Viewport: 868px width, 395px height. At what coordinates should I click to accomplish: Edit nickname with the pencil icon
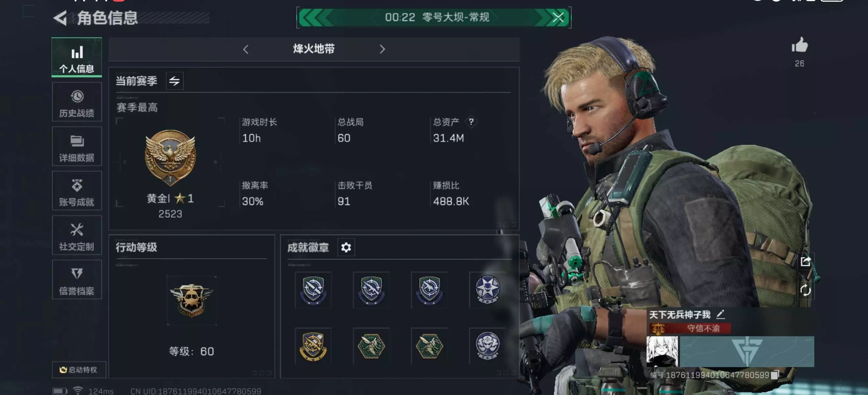click(x=720, y=314)
